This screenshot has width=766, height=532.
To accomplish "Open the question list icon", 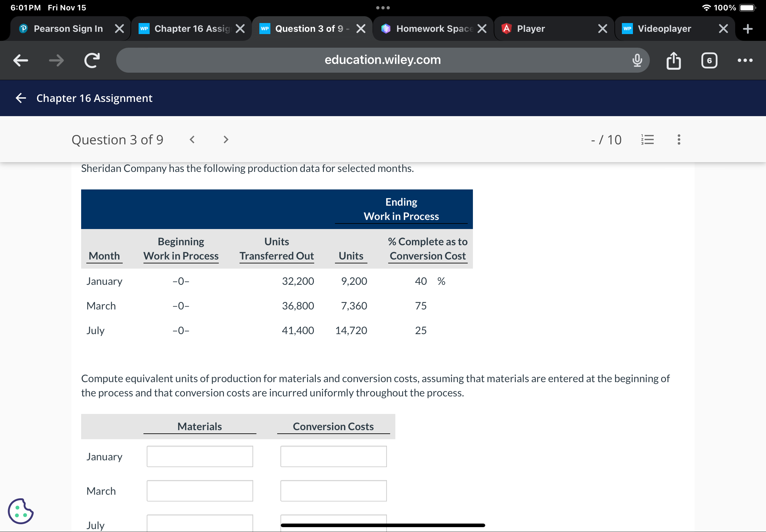I will 647,139.
